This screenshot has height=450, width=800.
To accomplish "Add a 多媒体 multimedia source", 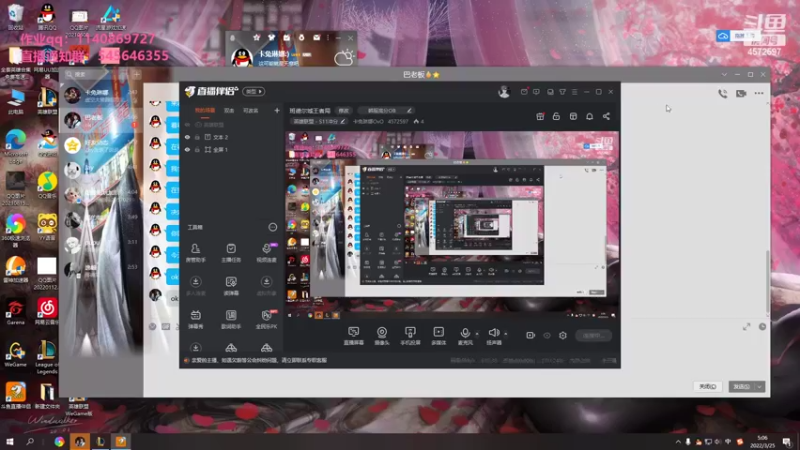I will click(438, 336).
